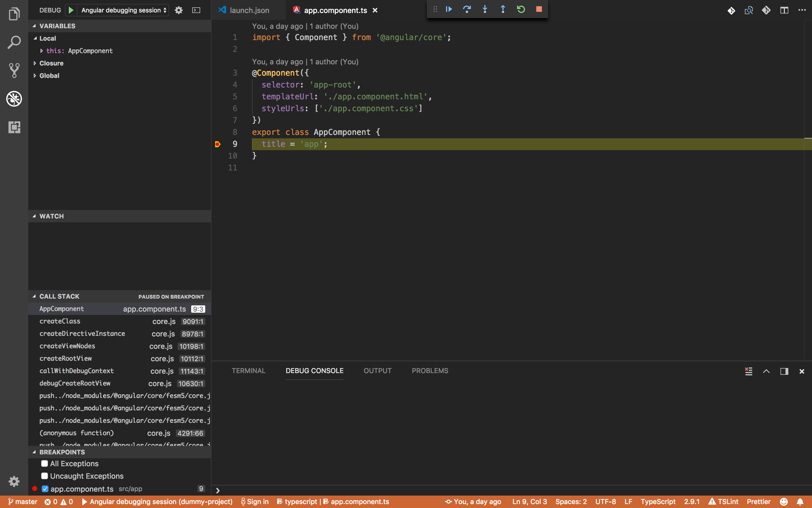The width and height of the screenshot is (812, 508).
Task: Expand the Closure scope
Action: 35,63
